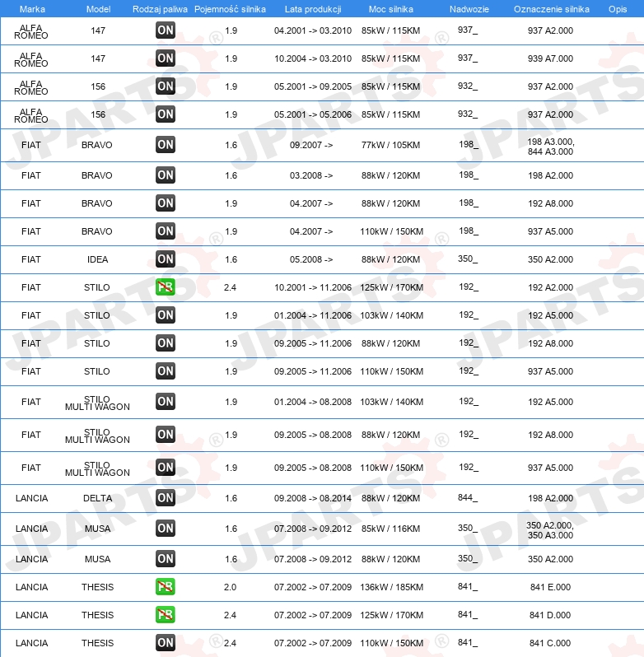
Task: Click ON diesel icon in Alfa 147 939 A7.000 row
Action: tap(165, 58)
